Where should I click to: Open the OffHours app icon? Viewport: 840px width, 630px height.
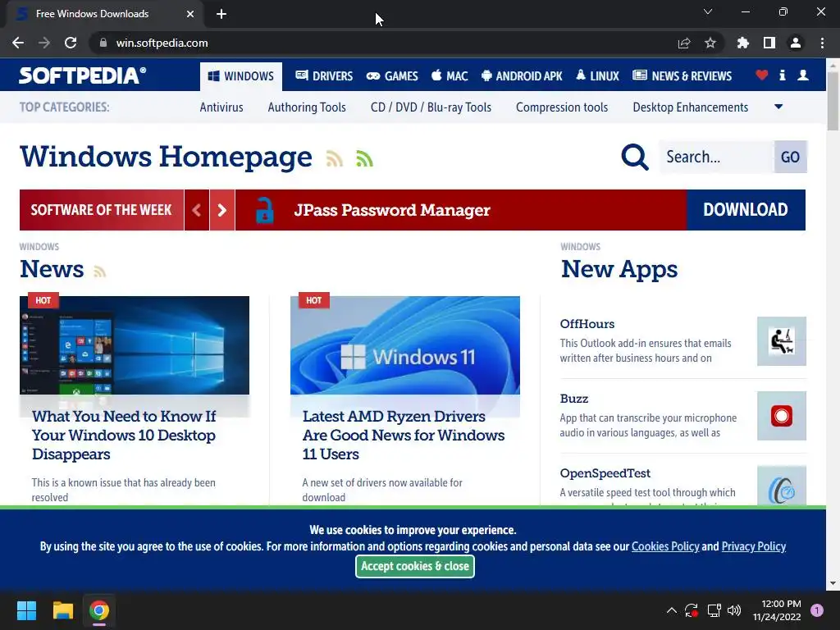point(782,341)
